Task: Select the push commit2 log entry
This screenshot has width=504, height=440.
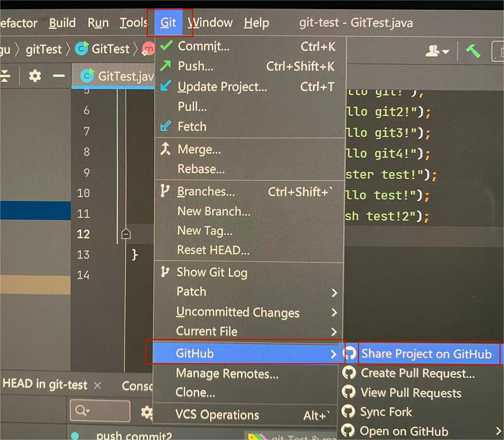Action: pyautogui.click(x=134, y=435)
